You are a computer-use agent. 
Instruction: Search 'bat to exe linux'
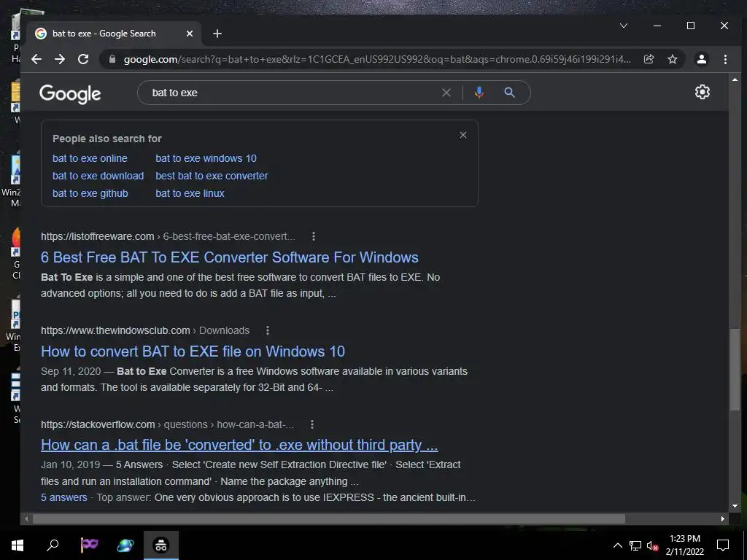[x=190, y=193]
